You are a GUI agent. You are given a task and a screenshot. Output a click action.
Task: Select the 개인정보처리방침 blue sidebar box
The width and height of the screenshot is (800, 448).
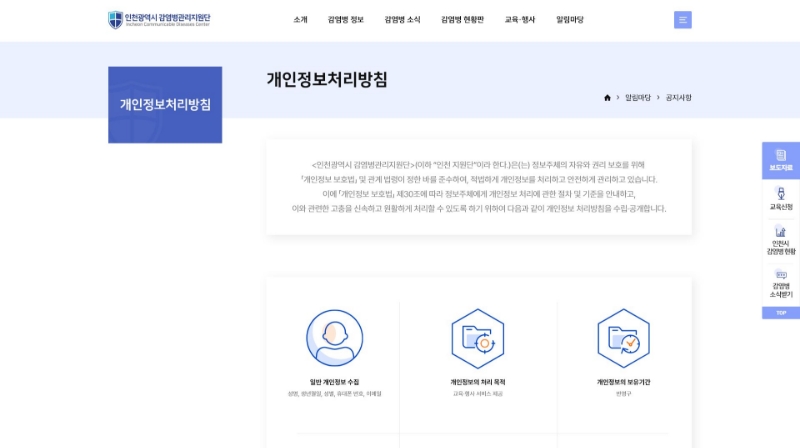pyautogui.click(x=165, y=105)
